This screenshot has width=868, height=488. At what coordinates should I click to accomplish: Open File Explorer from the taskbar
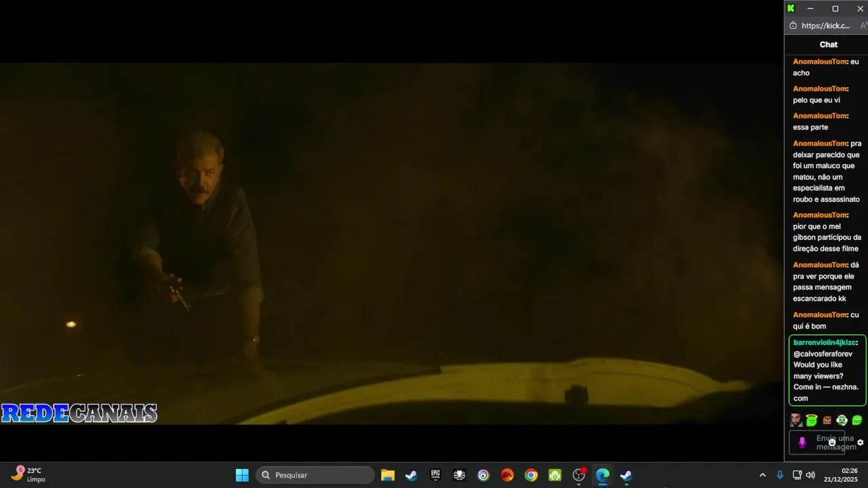tap(388, 475)
